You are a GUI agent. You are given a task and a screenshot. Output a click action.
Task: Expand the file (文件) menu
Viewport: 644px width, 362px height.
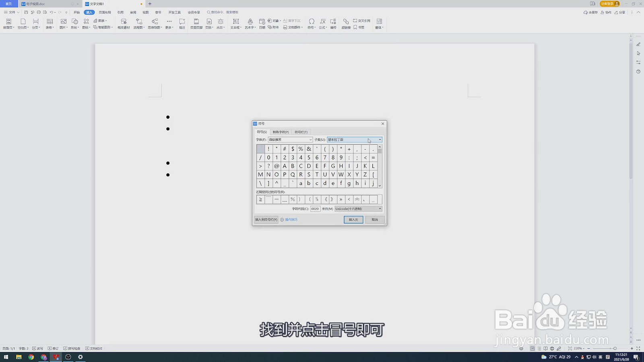[x=11, y=12]
